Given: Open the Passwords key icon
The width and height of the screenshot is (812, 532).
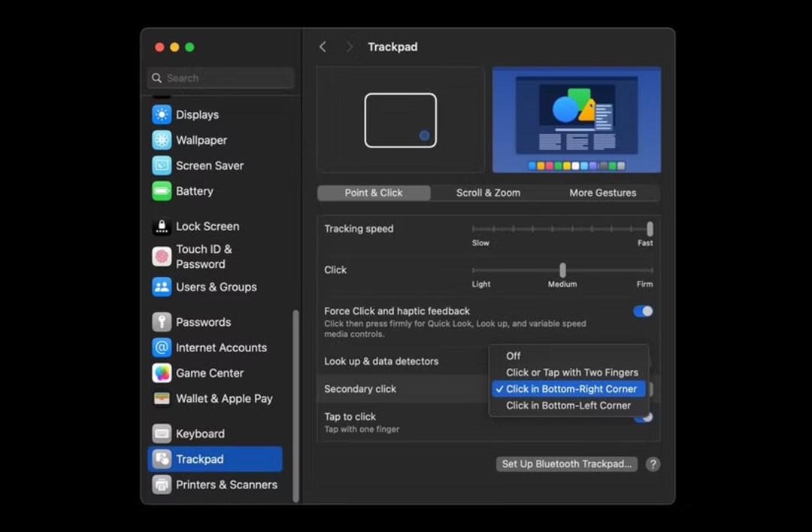Looking at the screenshot, I should pyautogui.click(x=162, y=322).
